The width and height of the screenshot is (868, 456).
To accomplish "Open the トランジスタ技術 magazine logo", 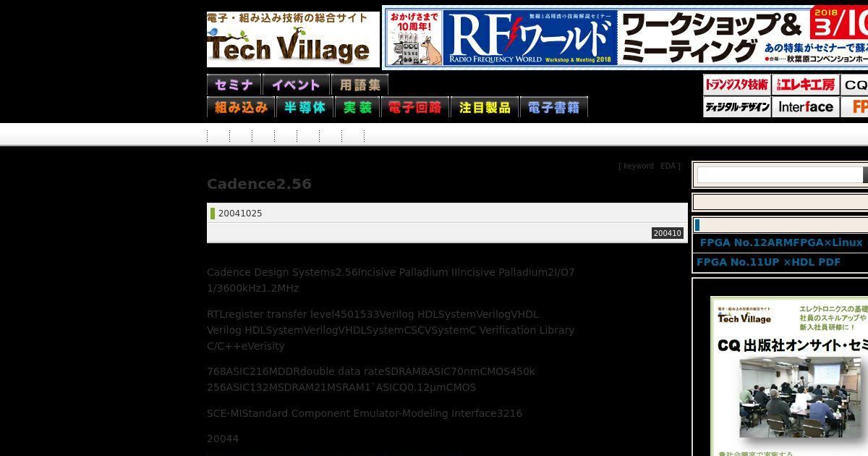I will coord(737,85).
